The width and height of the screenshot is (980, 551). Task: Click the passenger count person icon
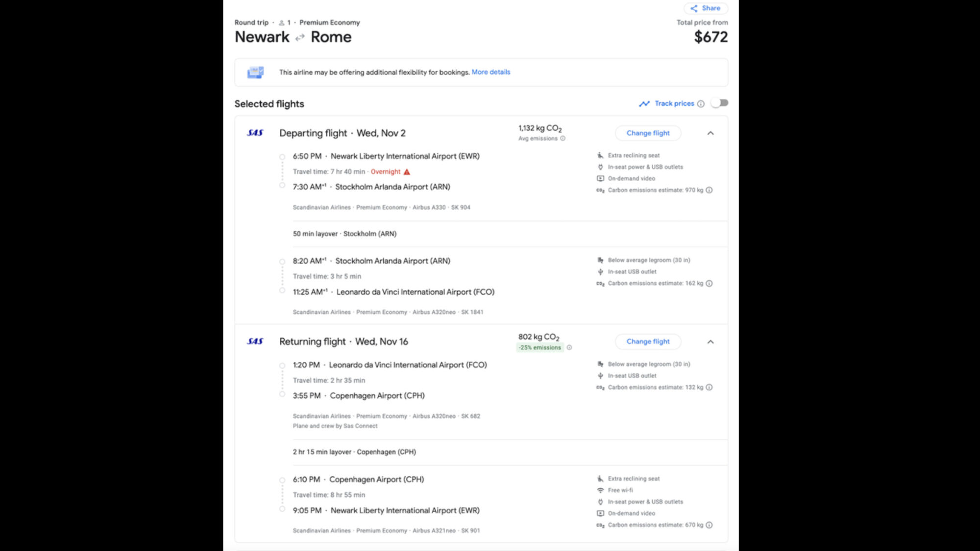click(x=282, y=23)
